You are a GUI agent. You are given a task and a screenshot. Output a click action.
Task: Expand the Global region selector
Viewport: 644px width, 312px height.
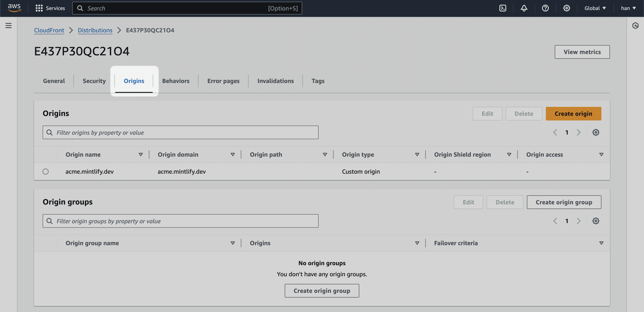click(595, 8)
